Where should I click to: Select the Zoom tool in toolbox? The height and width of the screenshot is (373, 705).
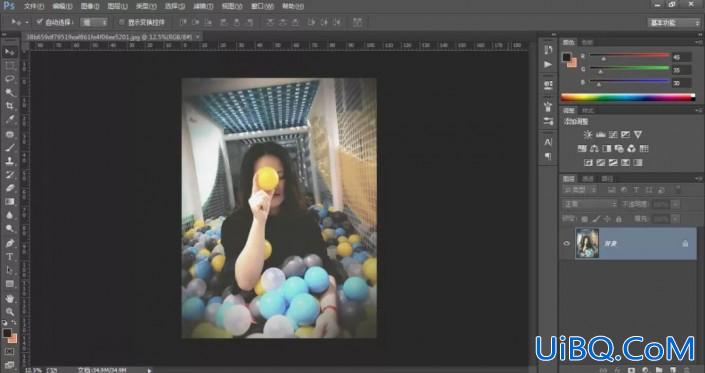tap(9, 311)
